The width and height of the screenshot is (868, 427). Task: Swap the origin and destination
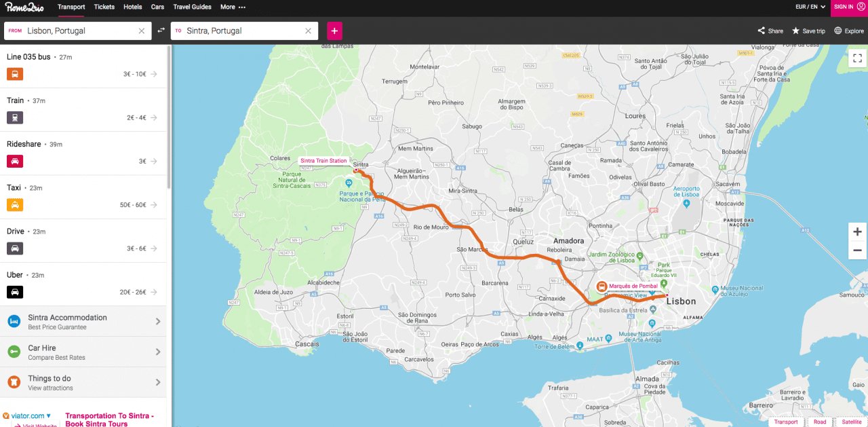coord(161,31)
